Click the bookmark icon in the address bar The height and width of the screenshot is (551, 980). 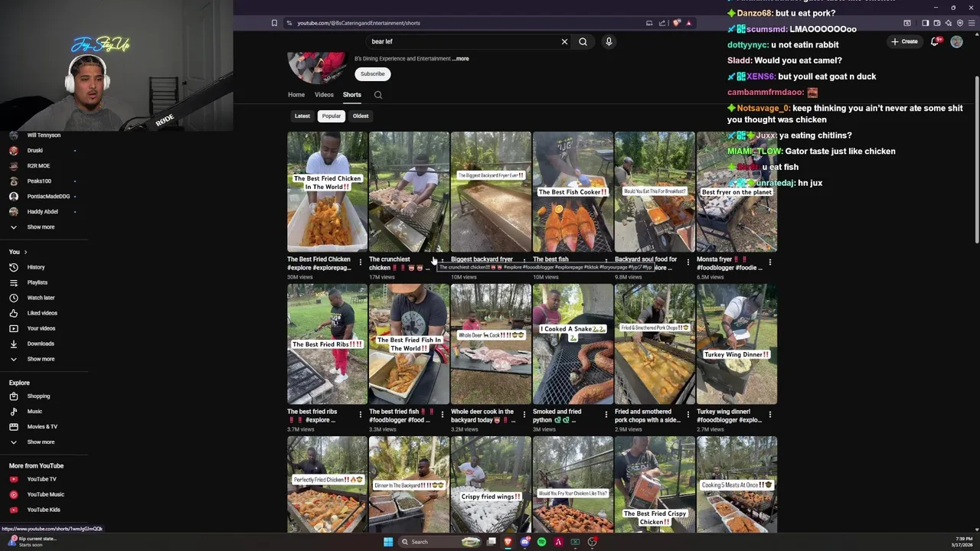coord(274,23)
